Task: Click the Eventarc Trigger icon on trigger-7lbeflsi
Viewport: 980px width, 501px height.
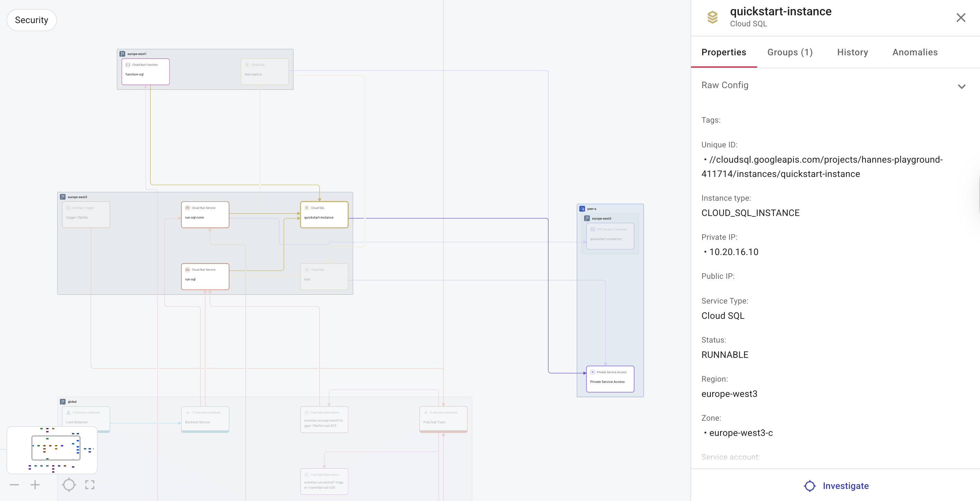Action: tap(68, 208)
